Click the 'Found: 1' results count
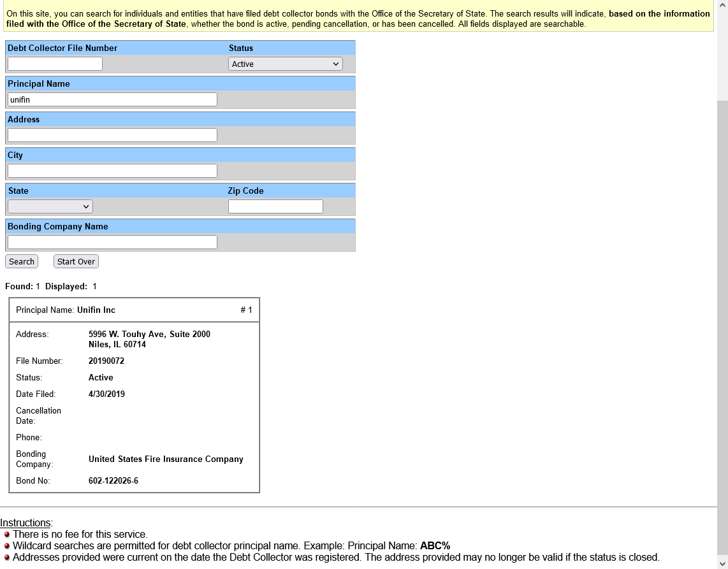The width and height of the screenshot is (728, 569). pyautogui.click(x=23, y=286)
